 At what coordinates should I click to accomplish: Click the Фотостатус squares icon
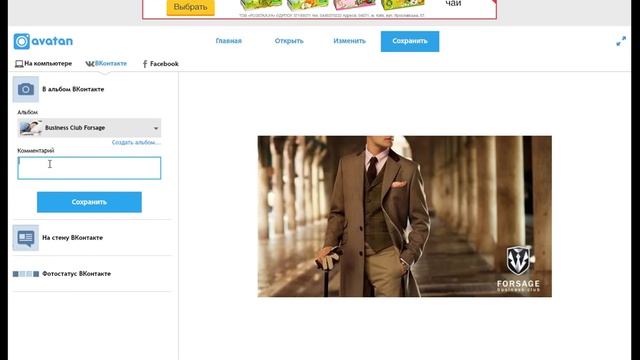[x=26, y=274]
